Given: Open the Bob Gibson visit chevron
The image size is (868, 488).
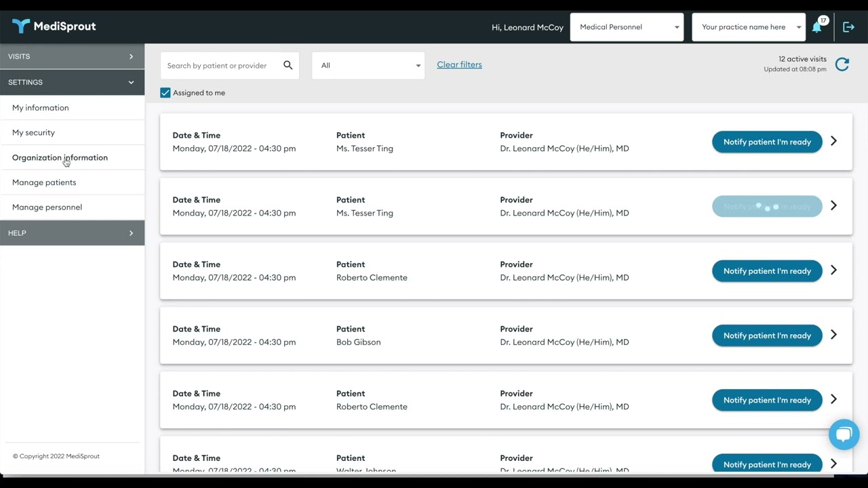Looking at the screenshot, I should pyautogui.click(x=833, y=335).
